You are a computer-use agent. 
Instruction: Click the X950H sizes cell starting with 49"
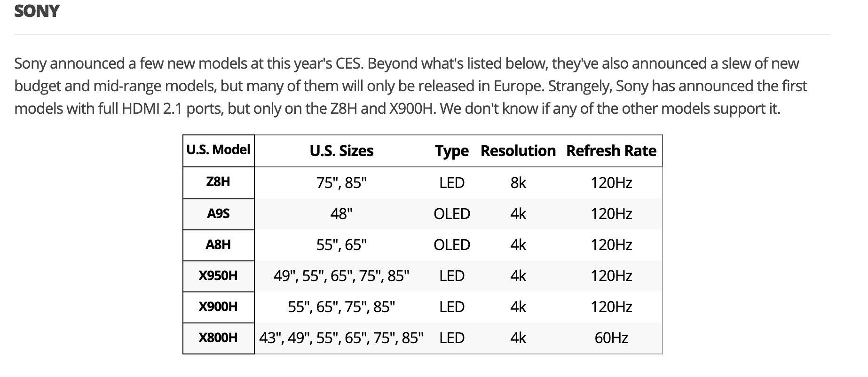tap(341, 276)
